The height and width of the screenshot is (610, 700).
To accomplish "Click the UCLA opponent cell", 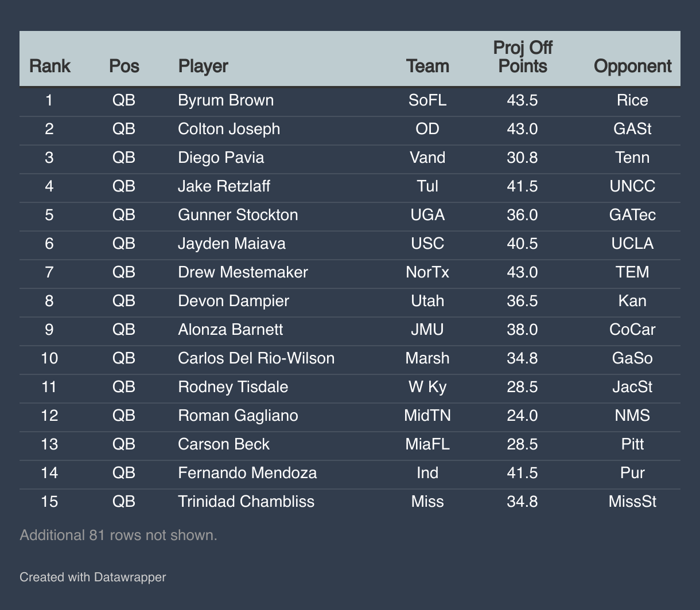I will (x=632, y=244).
